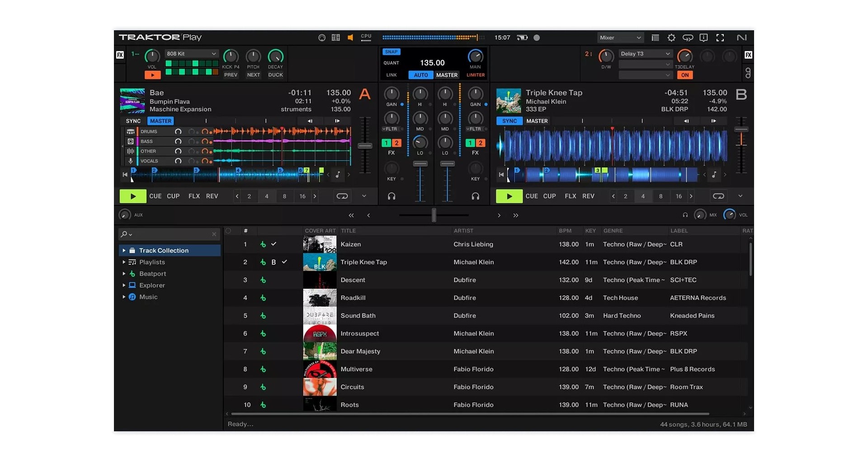Viewport: 868px width, 462px height.
Task: Click the orange audio speaker icon in header
Action: (350, 37)
